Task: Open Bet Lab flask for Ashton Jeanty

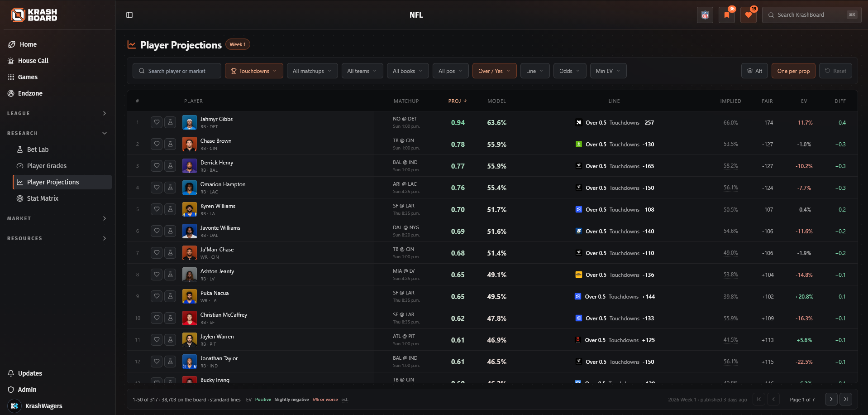Action: 170,274
